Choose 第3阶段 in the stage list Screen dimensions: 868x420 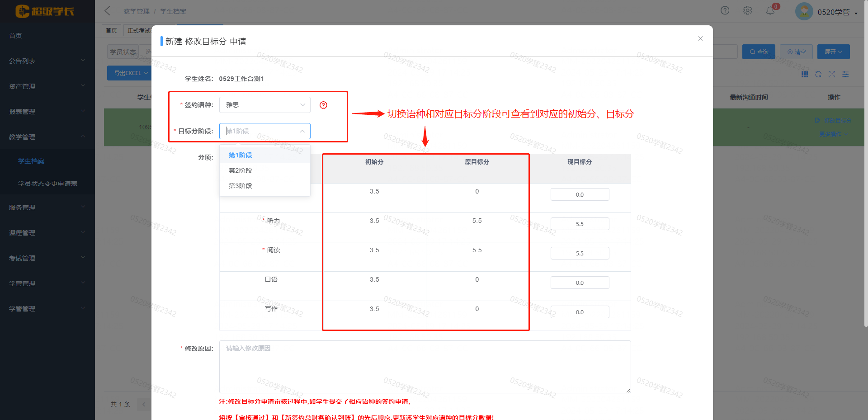(x=241, y=186)
